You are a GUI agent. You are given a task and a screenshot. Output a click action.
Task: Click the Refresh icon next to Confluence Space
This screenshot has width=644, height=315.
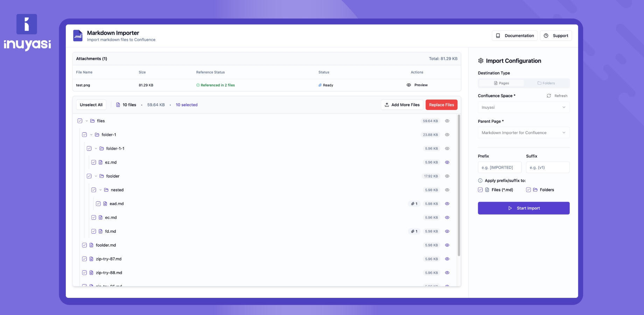tap(549, 96)
